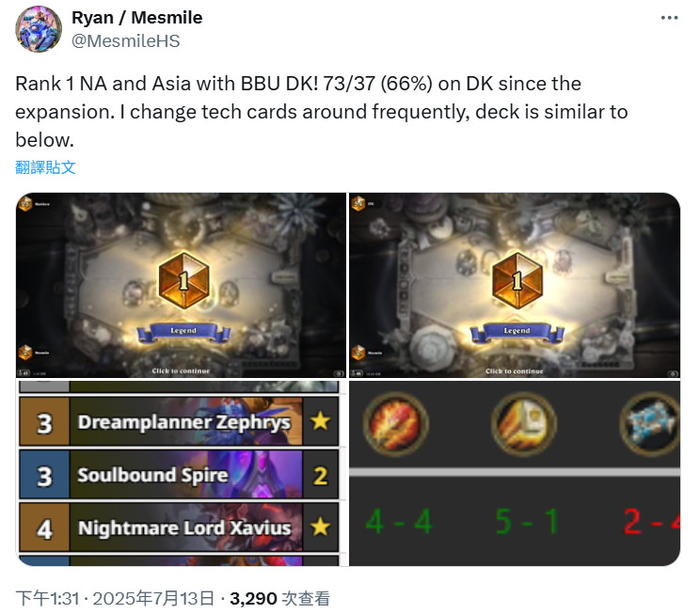Screen dimensions: 700x614
Task: Click the blue crystal class icon
Action: (x=651, y=423)
